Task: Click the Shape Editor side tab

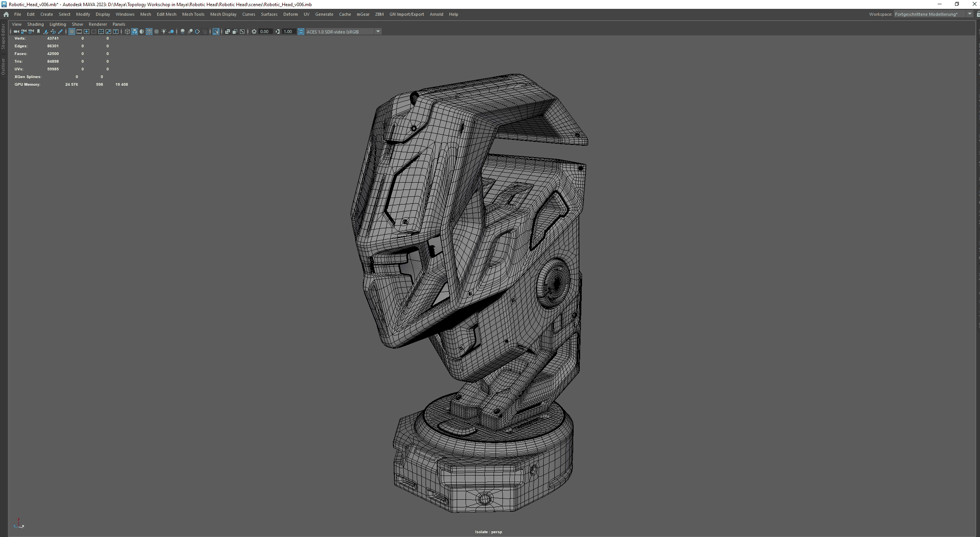Action: pyautogui.click(x=3, y=37)
